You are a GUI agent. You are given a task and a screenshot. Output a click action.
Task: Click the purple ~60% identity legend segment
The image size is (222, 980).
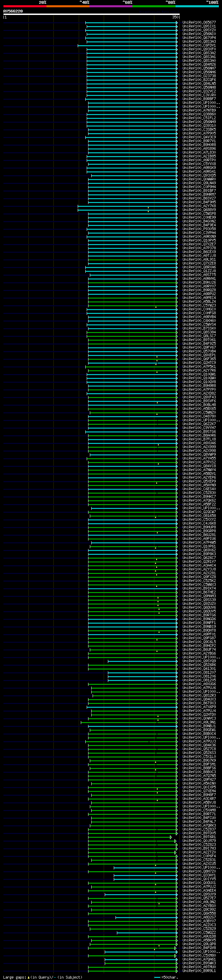(x=111, y=6)
